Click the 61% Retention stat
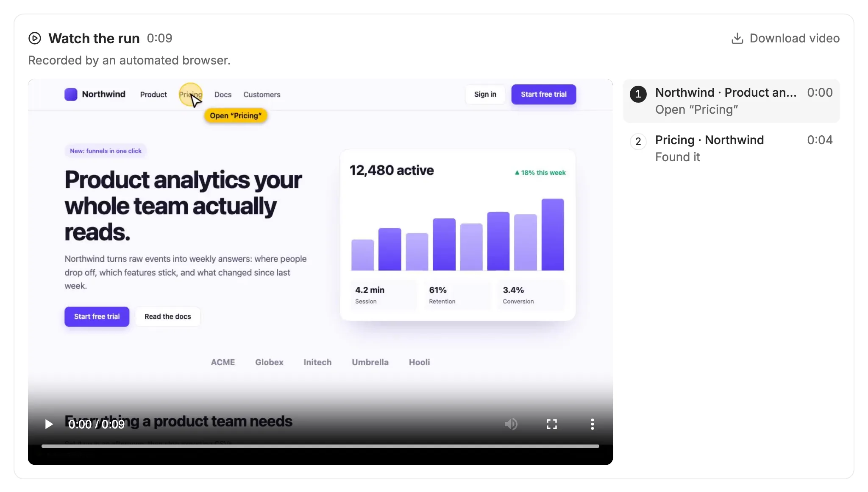The image size is (868, 492). 457,295
